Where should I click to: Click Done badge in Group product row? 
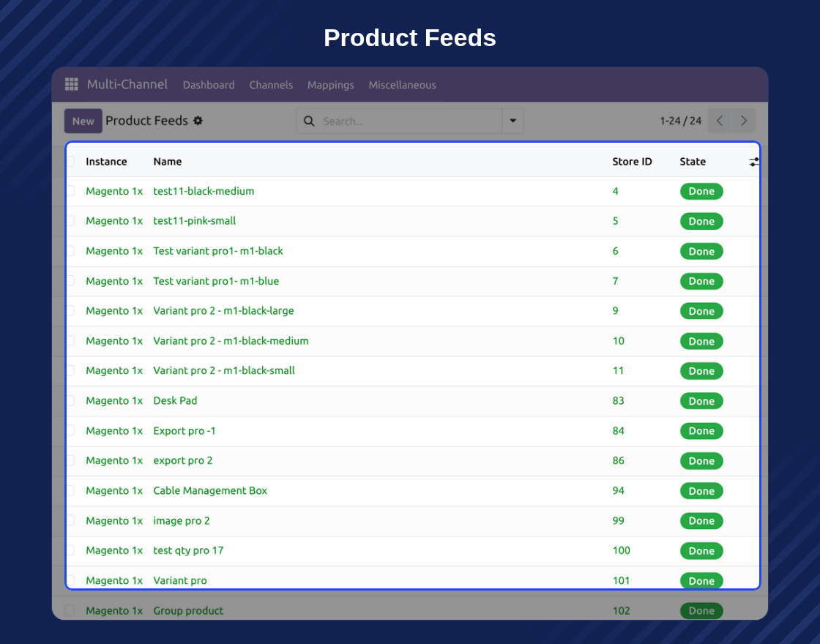pyautogui.click(x=701, y=610)
